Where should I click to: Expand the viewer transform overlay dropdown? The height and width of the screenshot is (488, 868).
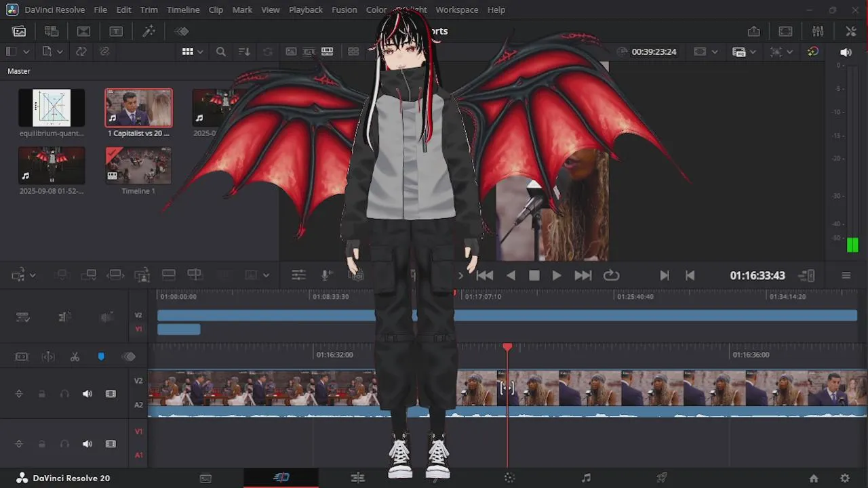pyautogui.click(x=789, y=52)
